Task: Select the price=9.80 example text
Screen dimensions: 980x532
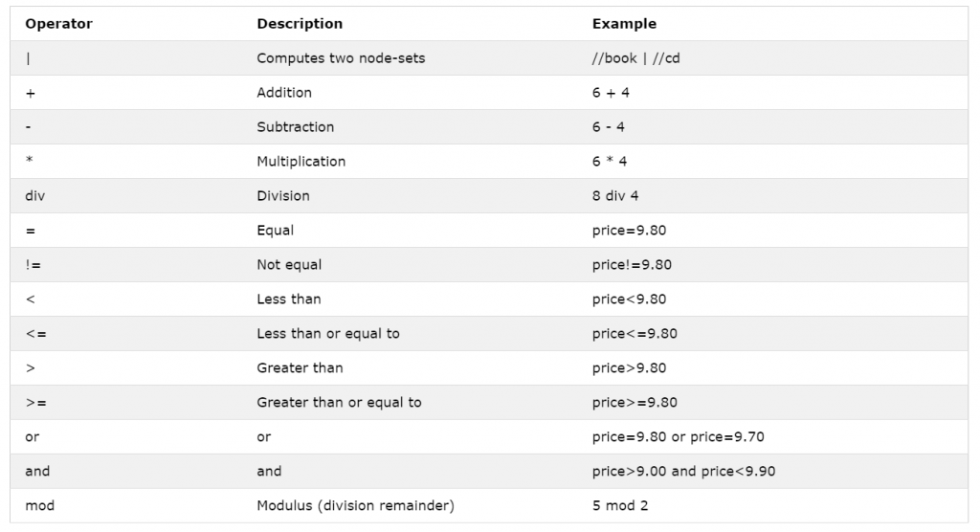Action: coord(629,230)
